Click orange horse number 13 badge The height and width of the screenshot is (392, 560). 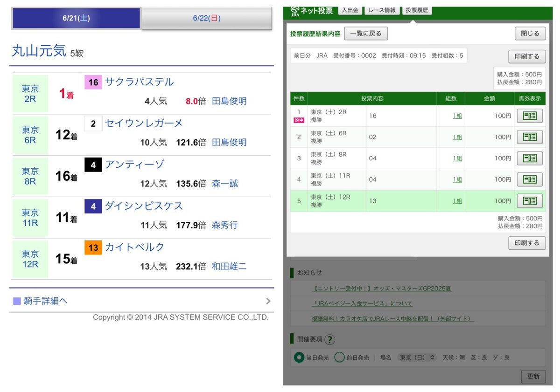(x=93, y=248)
